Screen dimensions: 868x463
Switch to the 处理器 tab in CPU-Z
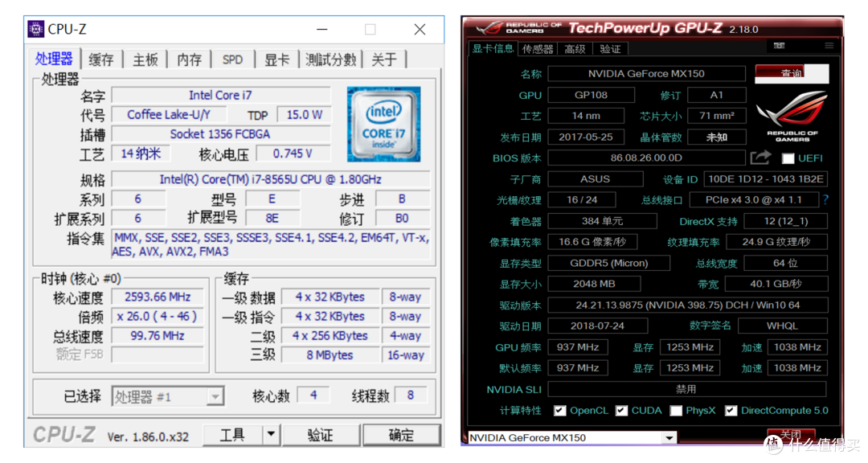tap(54, 59)
